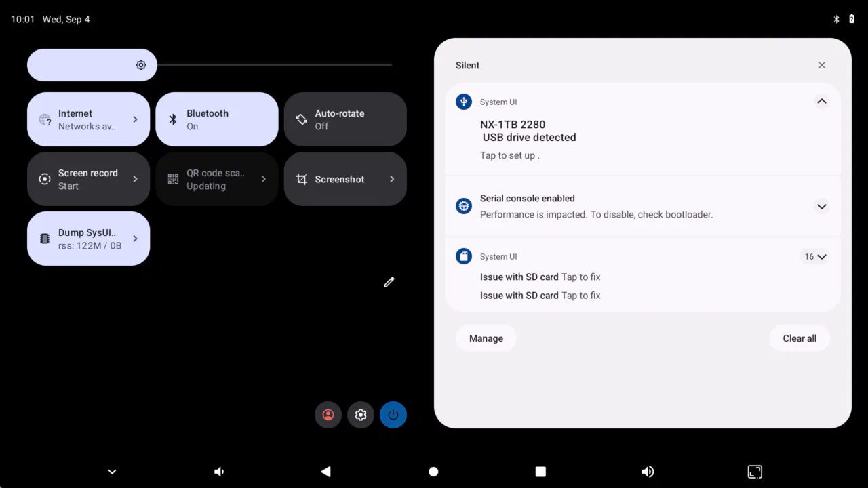
Task: Tap the navigation back triangle
Action: (325, 472)
